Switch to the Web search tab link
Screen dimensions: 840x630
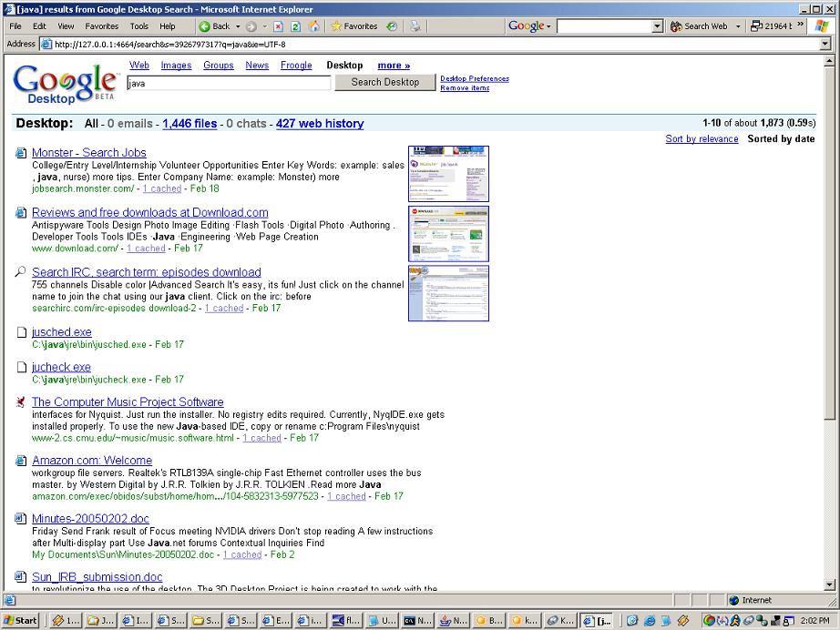[139, 66]
